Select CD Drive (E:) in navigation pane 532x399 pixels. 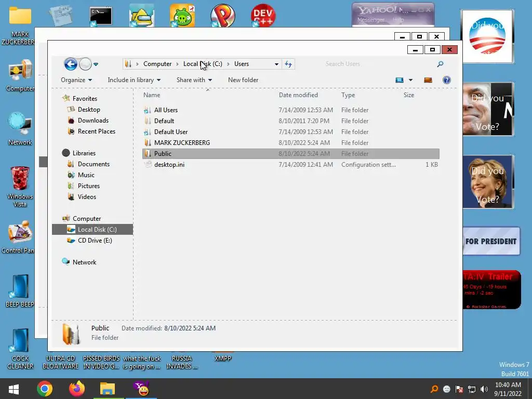tap(95, 240)
